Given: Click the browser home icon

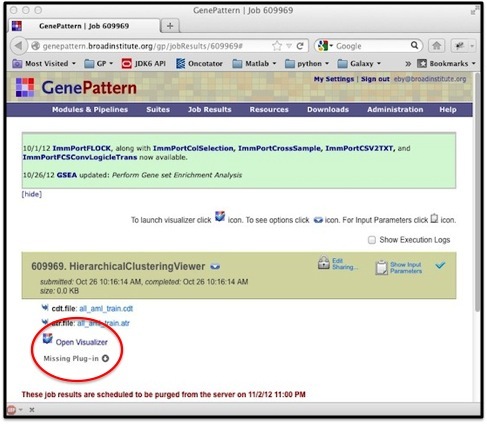Looking at the screenshot, I should point(436,46).
